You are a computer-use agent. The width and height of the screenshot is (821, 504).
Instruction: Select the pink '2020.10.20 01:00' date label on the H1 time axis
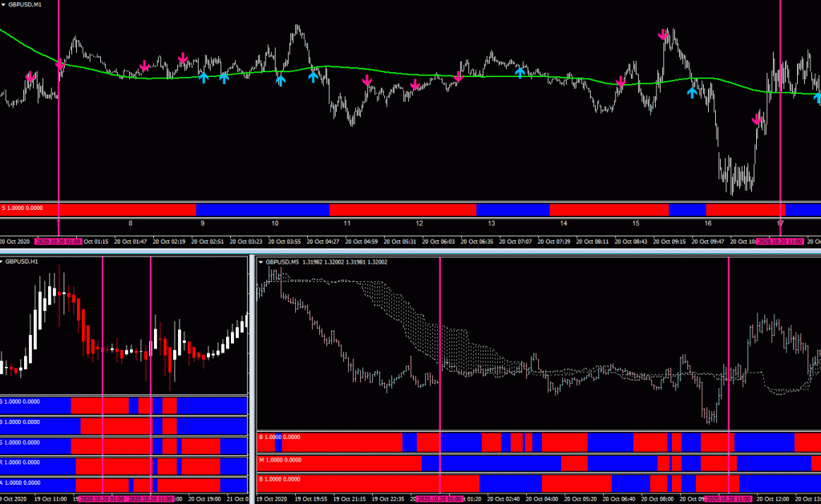(103, 499)
